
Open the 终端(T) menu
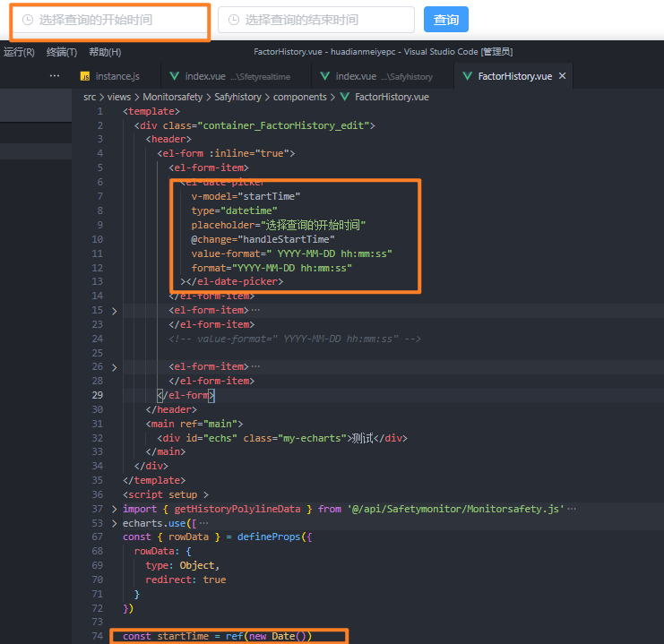point(62,52)
